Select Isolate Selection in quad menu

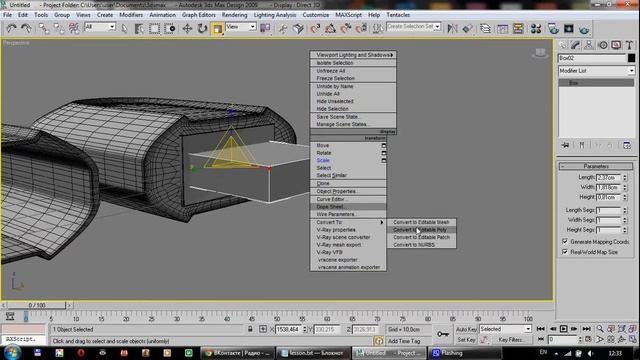click(x=353, y=63)
